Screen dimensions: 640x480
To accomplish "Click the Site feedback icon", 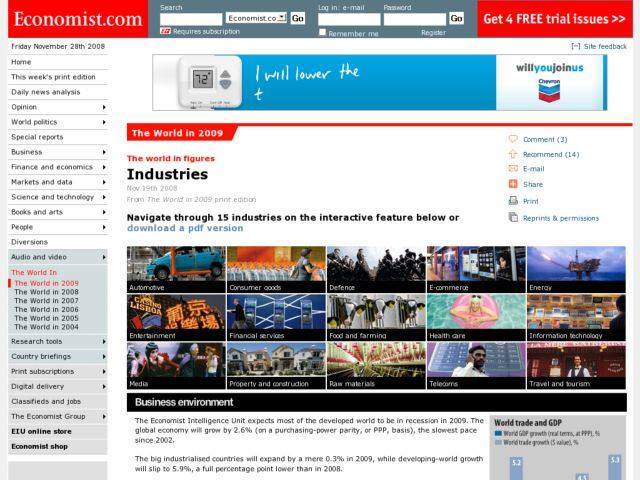I will 575,46.
